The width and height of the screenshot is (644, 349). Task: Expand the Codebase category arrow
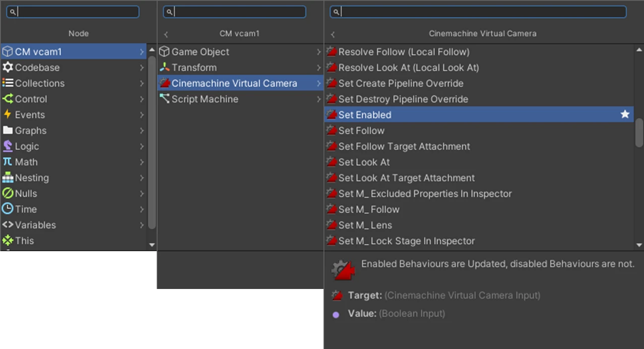click(142, 67)
